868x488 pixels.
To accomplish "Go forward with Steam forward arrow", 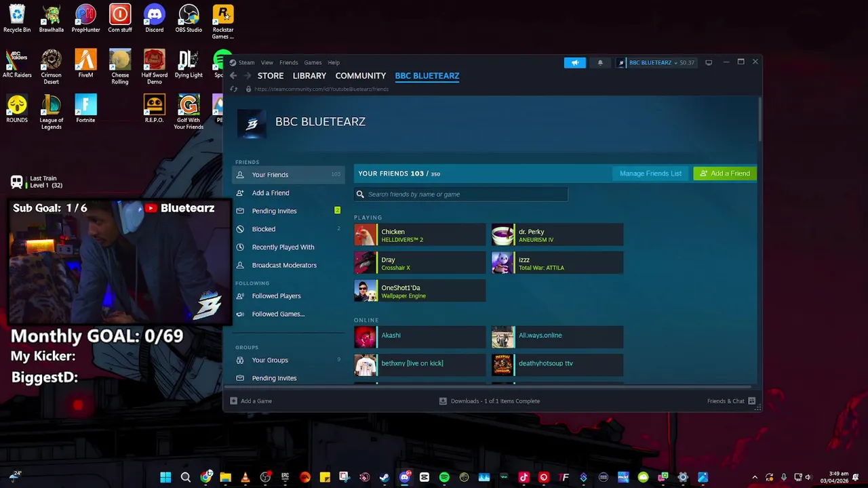I will 248,76.
